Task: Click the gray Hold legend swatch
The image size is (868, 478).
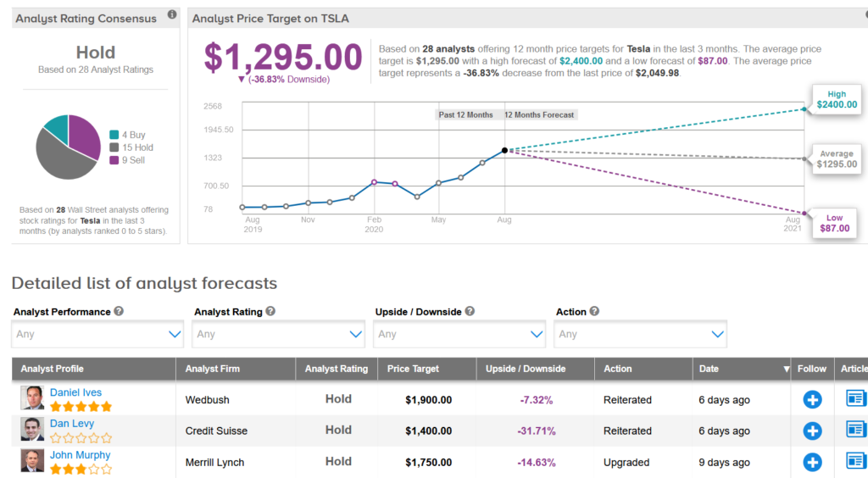Action: (x=114, y=147)
